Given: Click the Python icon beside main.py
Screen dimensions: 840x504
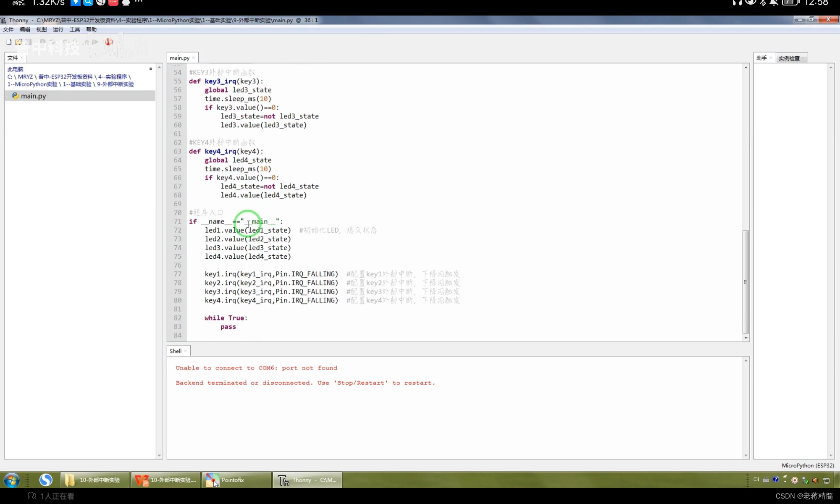Looking at the screenshot, I should (15, 96).
